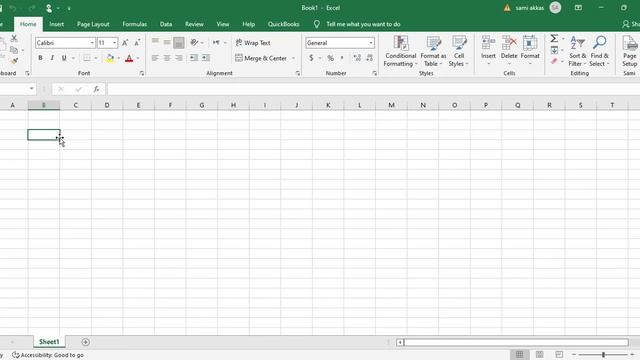Align text to the left
This screenshot has height=360, width=640.
click(x=155, y=58)
